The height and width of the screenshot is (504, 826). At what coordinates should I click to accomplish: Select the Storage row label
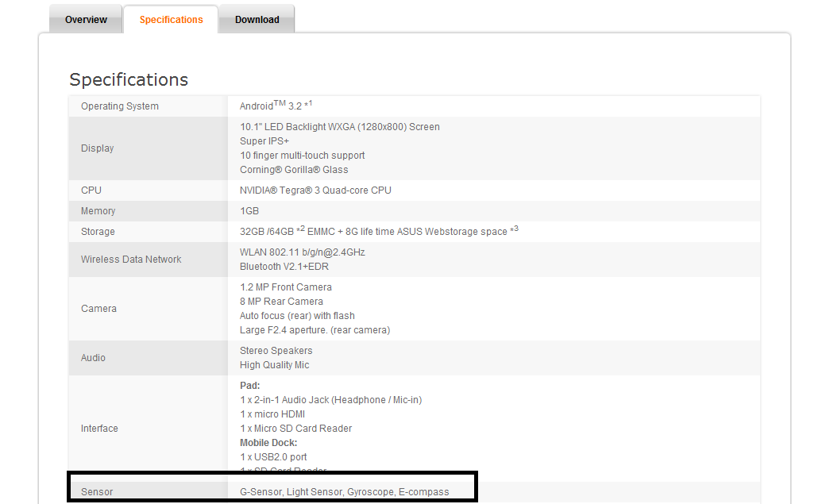tap(98, 231)
